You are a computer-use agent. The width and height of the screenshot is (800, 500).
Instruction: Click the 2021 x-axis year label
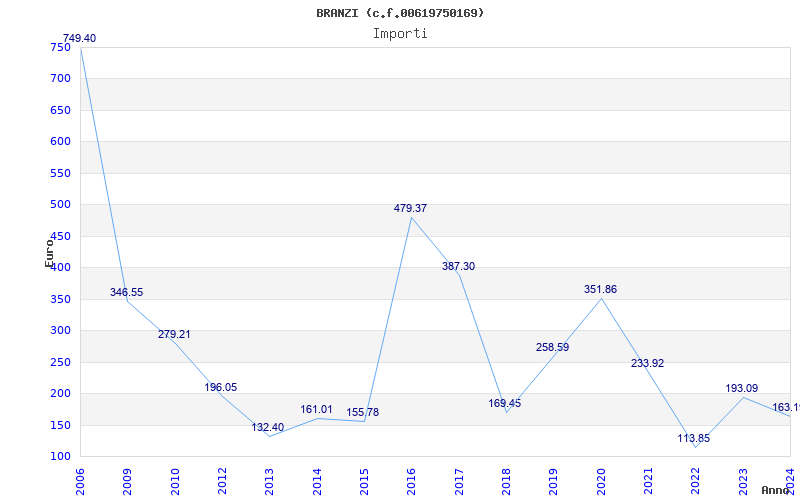click(648, 482)
